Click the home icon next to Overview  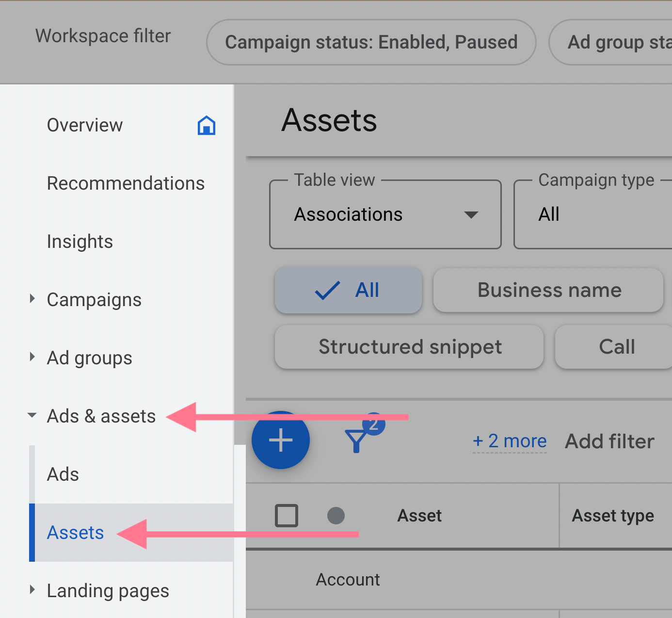206,125
